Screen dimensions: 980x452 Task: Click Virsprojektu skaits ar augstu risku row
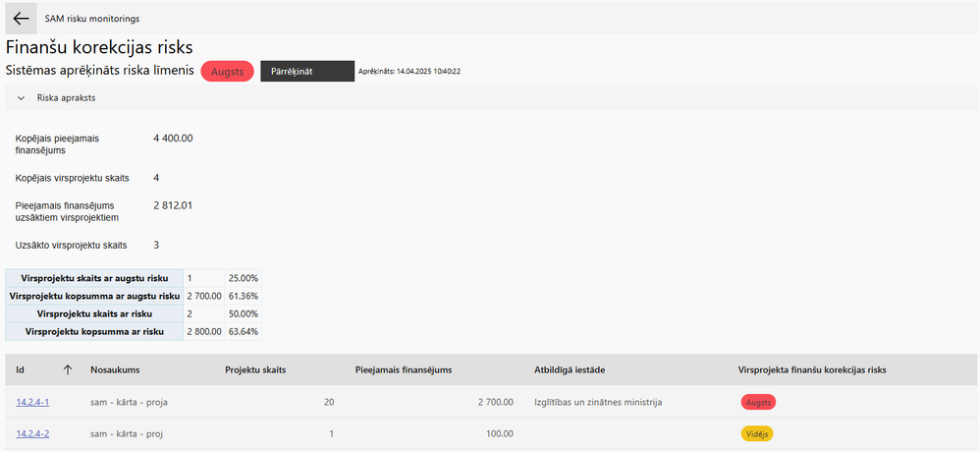pos(134,278)
